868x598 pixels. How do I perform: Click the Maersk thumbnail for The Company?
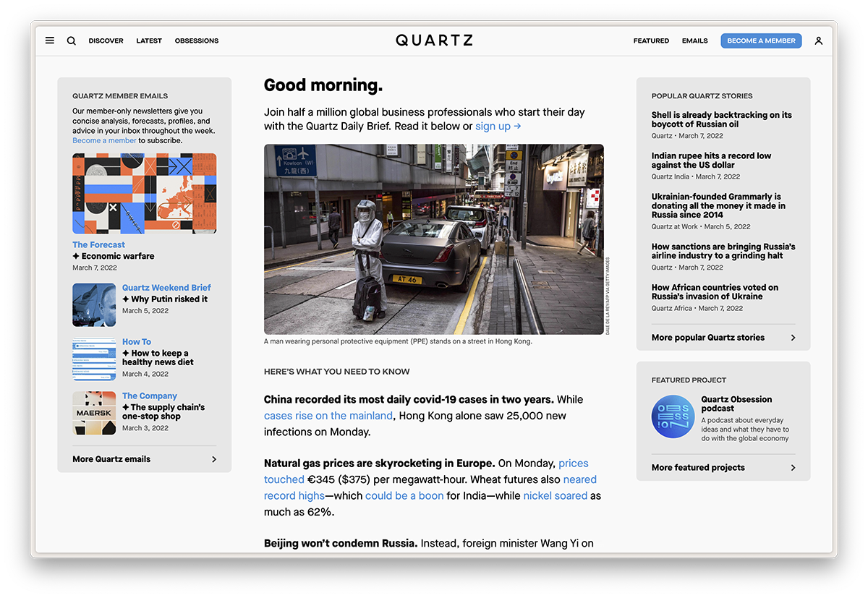coord(94,414)
